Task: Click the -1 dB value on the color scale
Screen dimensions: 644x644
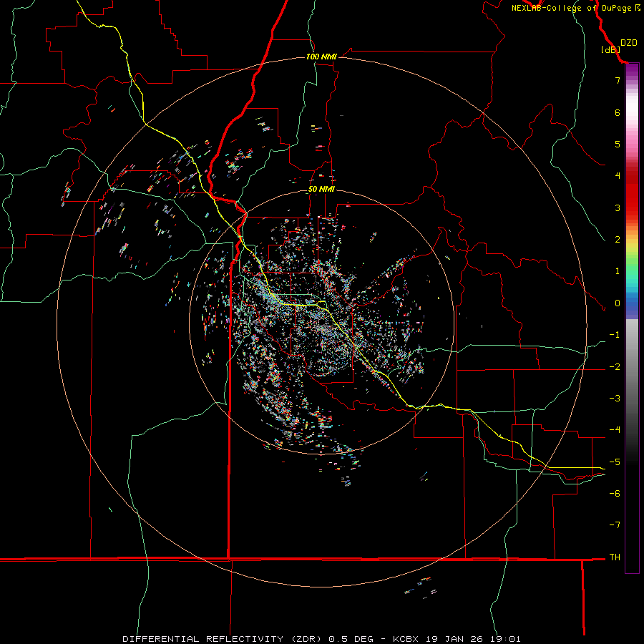Action: click(x=615, y=335)
